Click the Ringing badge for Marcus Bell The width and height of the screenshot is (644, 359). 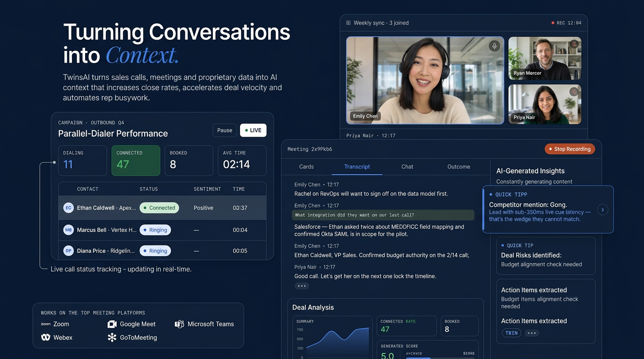[155, 230]
